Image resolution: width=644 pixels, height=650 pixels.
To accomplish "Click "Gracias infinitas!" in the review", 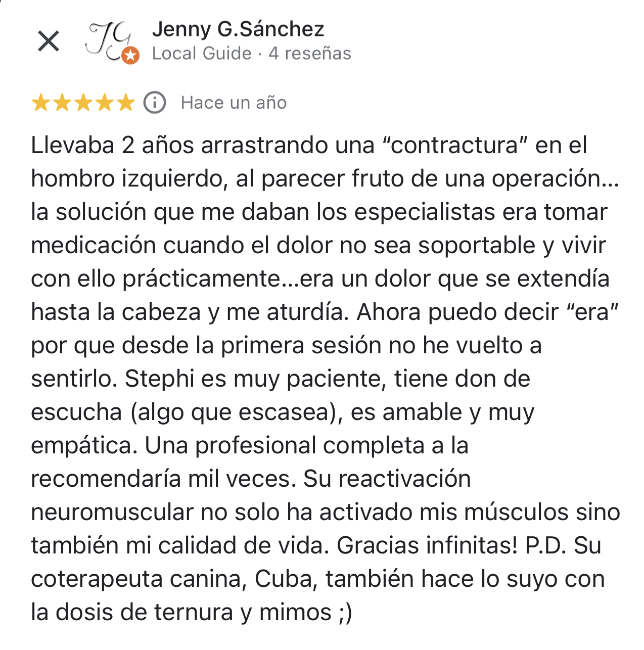I will pos(427,546).
